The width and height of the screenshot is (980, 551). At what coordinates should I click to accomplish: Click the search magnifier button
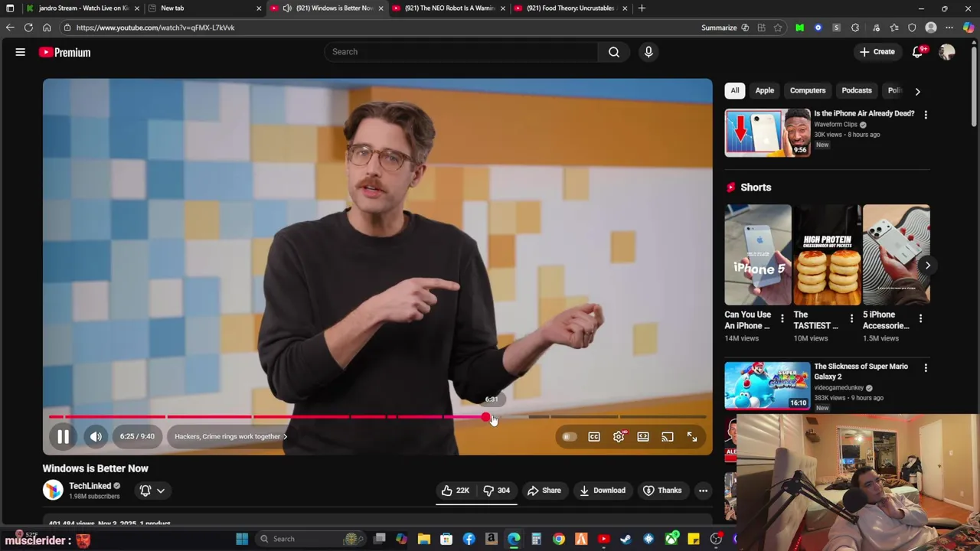pyautogui.click(x=614, y=52)
